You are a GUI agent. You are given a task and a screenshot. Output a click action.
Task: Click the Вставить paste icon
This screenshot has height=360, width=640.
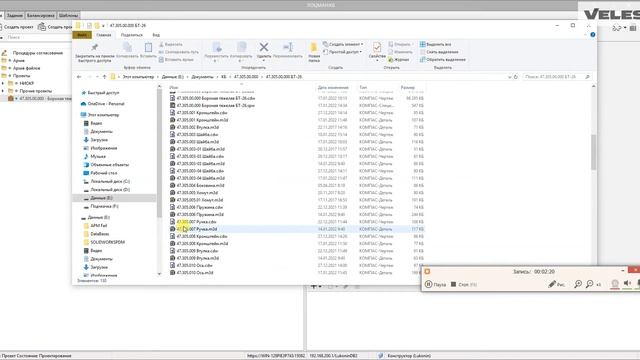tap(148, 47)
